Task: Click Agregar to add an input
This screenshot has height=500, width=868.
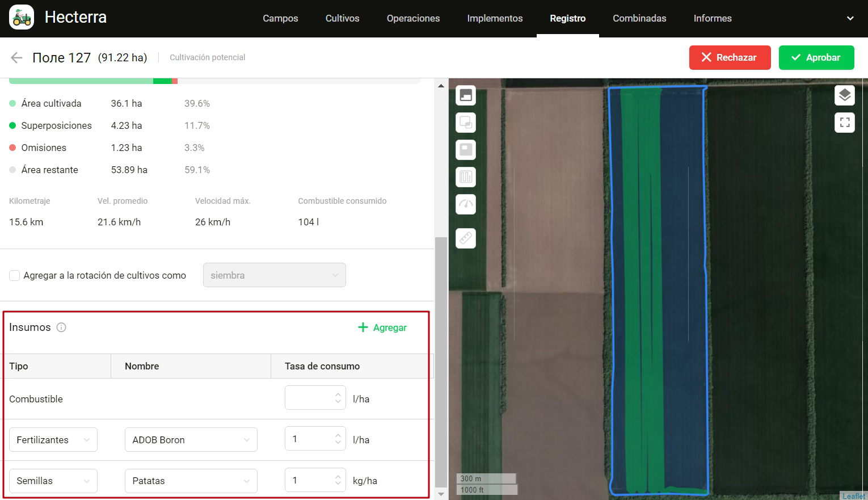Action: [x=382, y=327]
